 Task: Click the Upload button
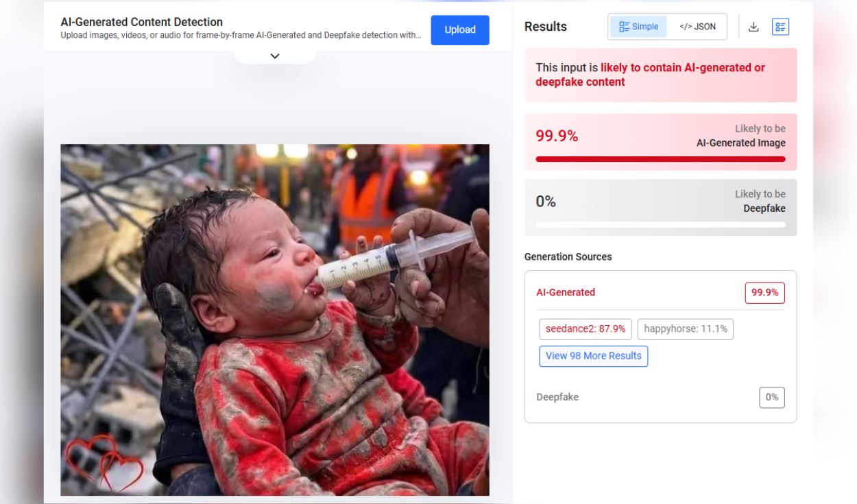pos(460,30)
